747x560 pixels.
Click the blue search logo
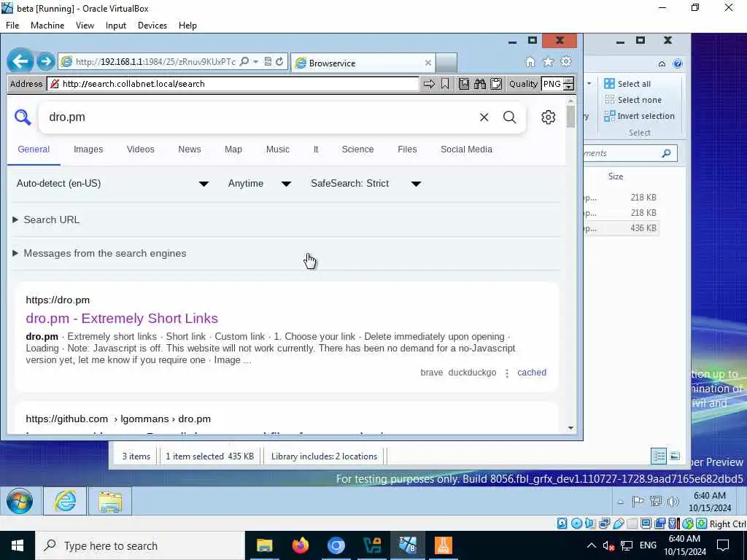(x=23, y=117)
